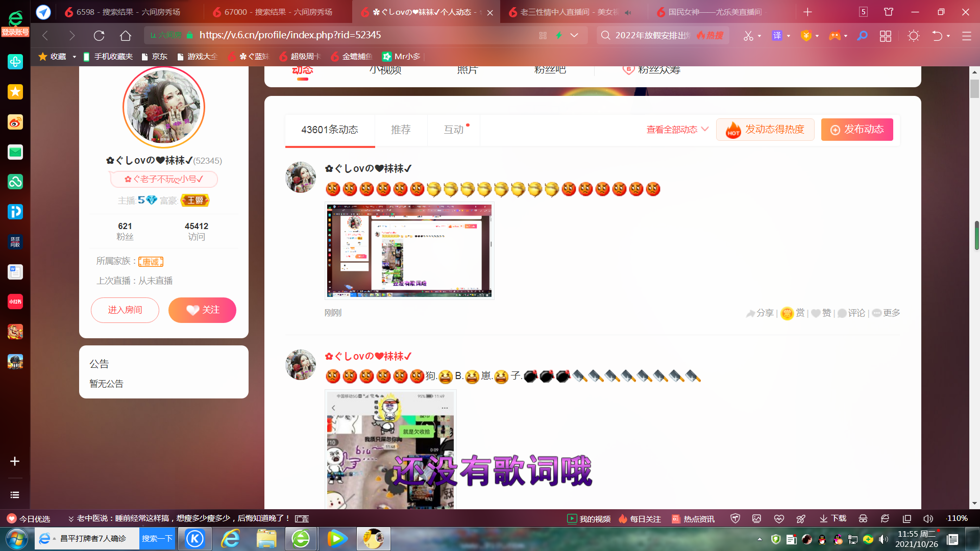The image size is (980, 551).
Task: Click the undo arrow icon in toolbar
Action: (x=937, y=36)
